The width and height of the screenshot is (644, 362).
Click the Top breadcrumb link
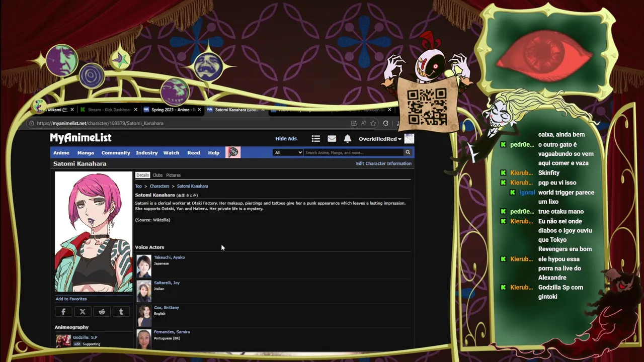(138, 186)
